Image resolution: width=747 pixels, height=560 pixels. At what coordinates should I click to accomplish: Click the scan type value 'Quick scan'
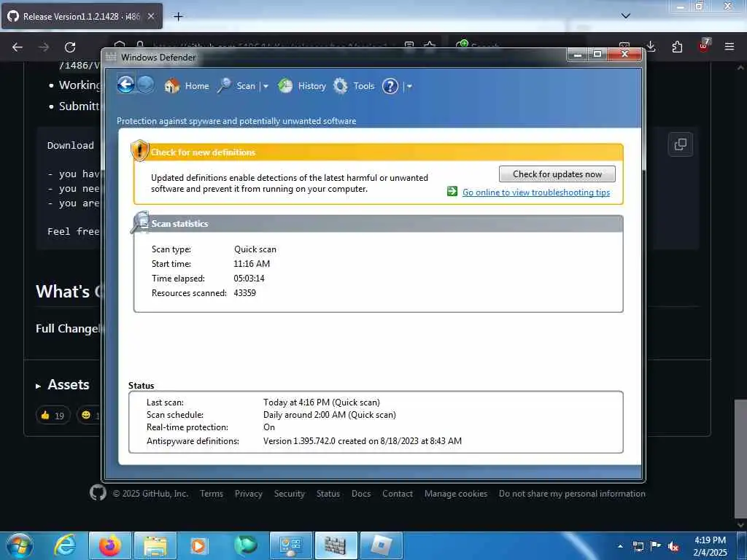255,249
